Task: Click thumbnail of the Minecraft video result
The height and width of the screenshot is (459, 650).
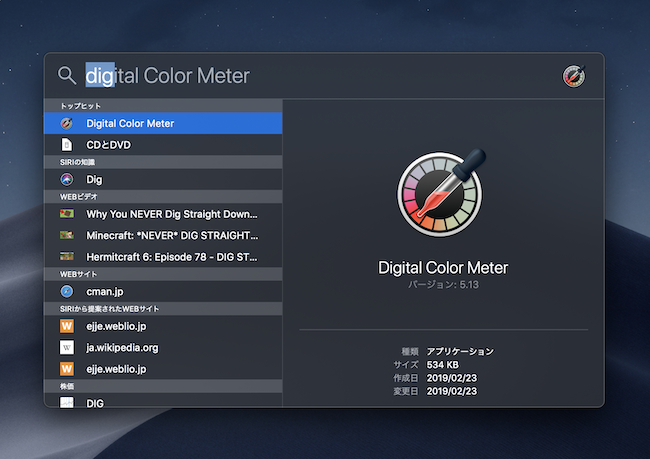Action: coord(67,235)
